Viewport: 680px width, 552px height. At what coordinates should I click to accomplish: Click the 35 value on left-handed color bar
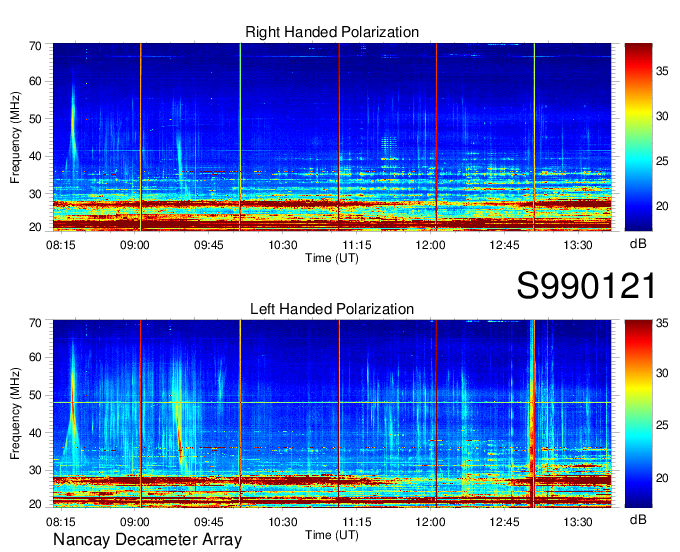(x=662, y=323)
